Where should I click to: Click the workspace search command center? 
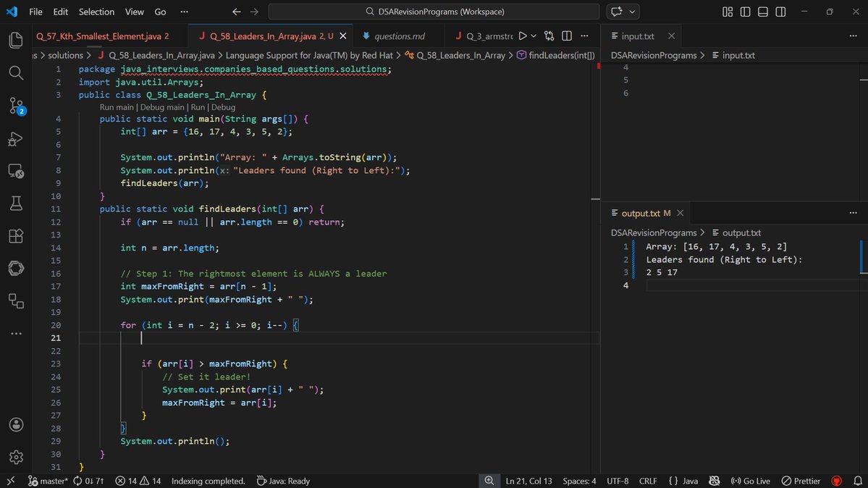(x=434, y=12)
